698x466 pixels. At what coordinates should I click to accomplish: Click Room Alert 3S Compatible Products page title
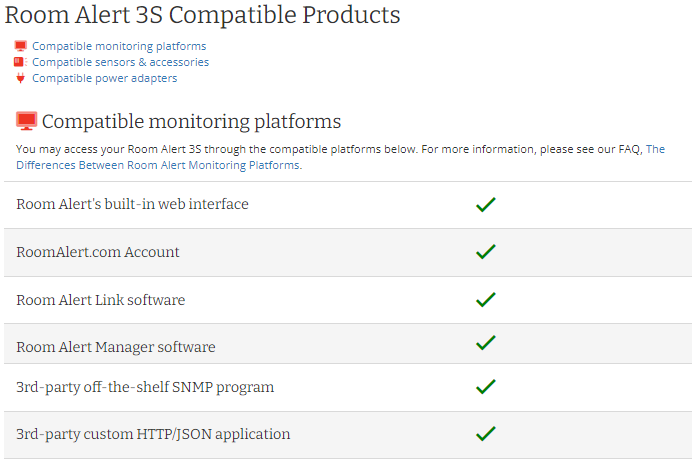pos(203,15)
